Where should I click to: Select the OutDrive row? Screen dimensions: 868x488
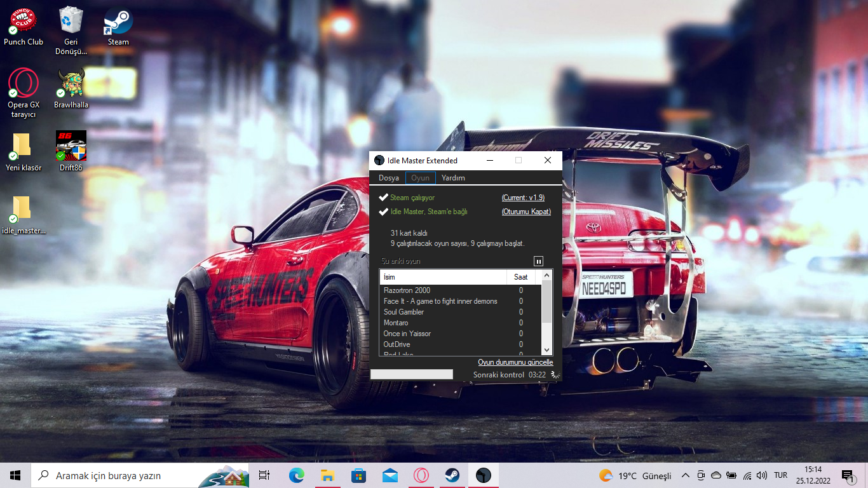pos(460,344)
